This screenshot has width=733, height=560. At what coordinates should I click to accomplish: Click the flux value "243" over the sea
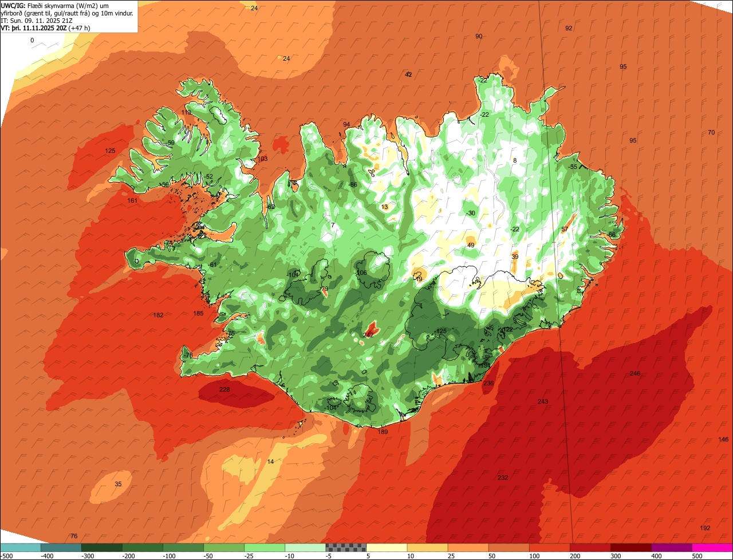point(543,401)
